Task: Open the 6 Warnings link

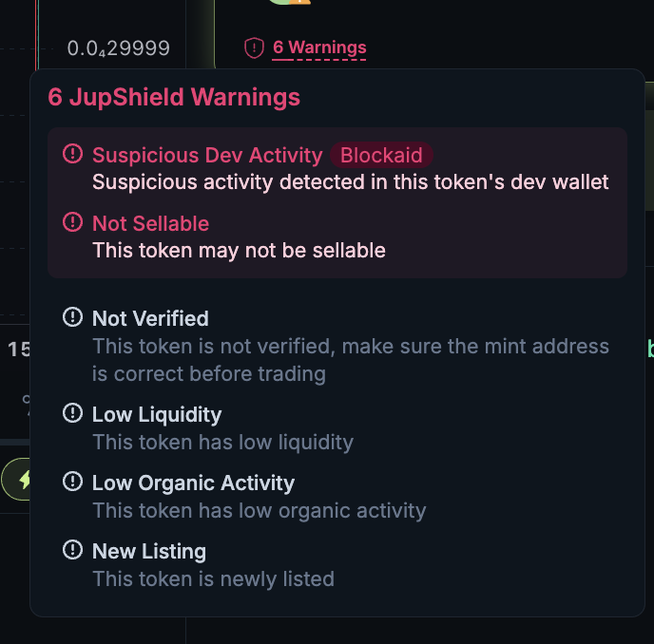Action: pyautogui.click(x=318, y=47)
